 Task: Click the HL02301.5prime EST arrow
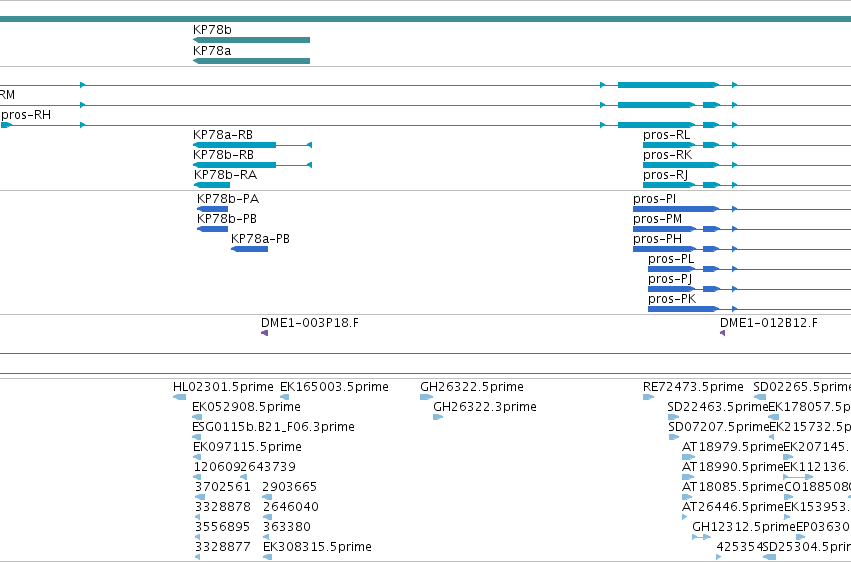click(179, 397)
